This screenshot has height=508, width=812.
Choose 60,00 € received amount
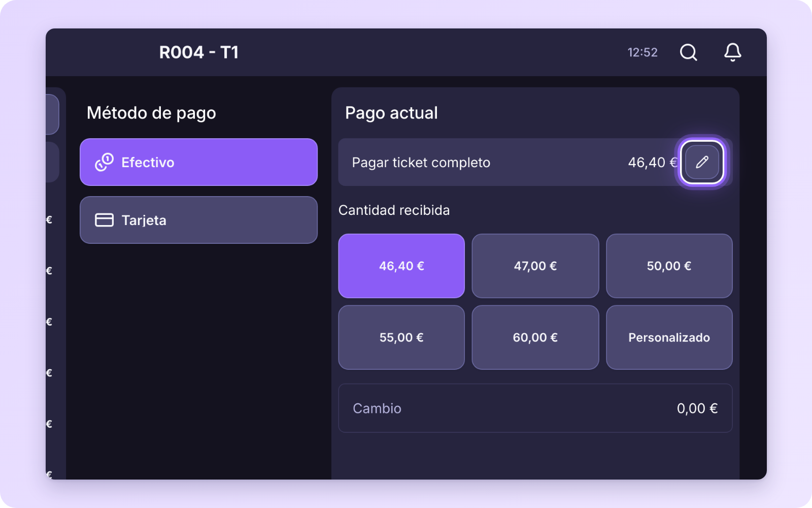535,337
